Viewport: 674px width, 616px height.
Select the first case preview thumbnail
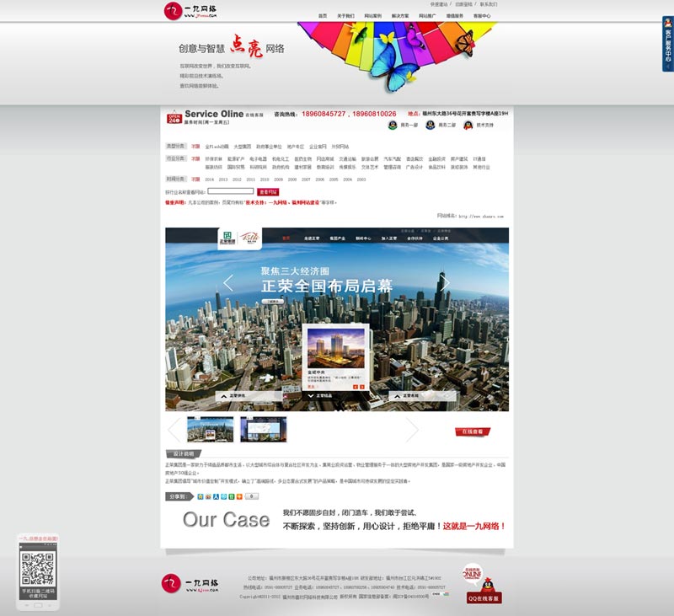210,430
